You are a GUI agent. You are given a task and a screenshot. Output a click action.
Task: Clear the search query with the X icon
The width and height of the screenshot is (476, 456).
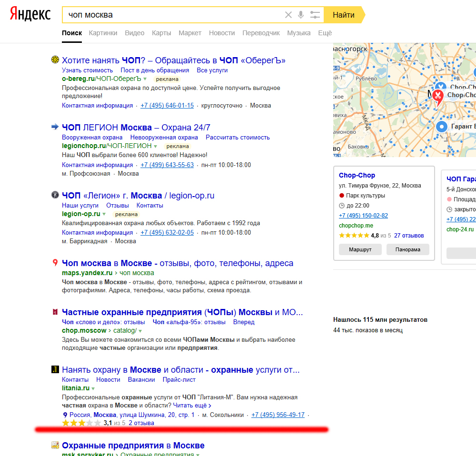tap(288, 15)
